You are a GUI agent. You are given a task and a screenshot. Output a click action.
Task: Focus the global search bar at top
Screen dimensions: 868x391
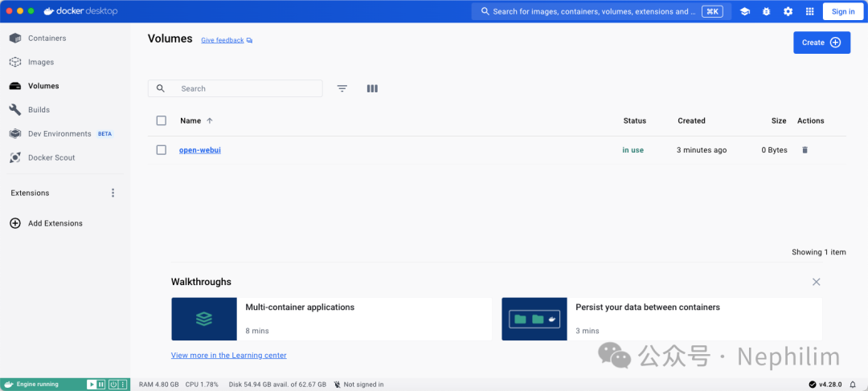click(x=601, y=11)
